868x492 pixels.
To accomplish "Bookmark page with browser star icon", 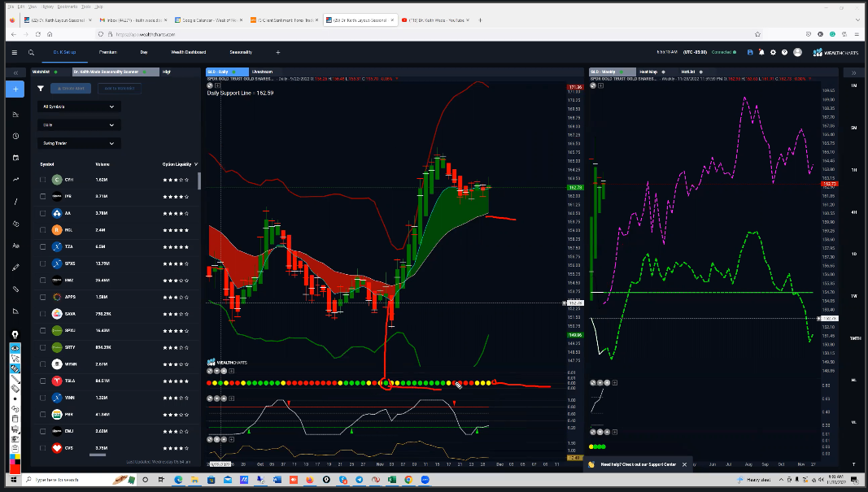I will coord(757,34).
